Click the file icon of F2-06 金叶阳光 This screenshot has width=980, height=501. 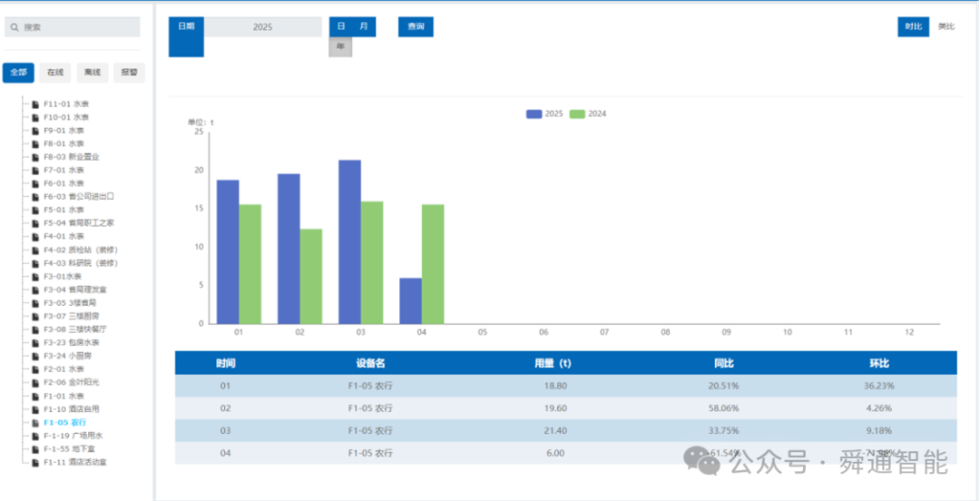tap(35, 382)
